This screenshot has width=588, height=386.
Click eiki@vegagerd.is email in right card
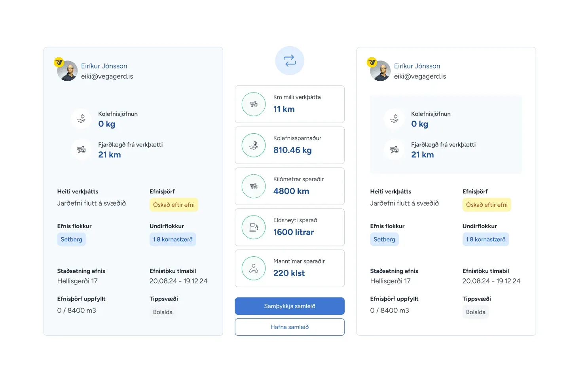(x=420, y=76)
